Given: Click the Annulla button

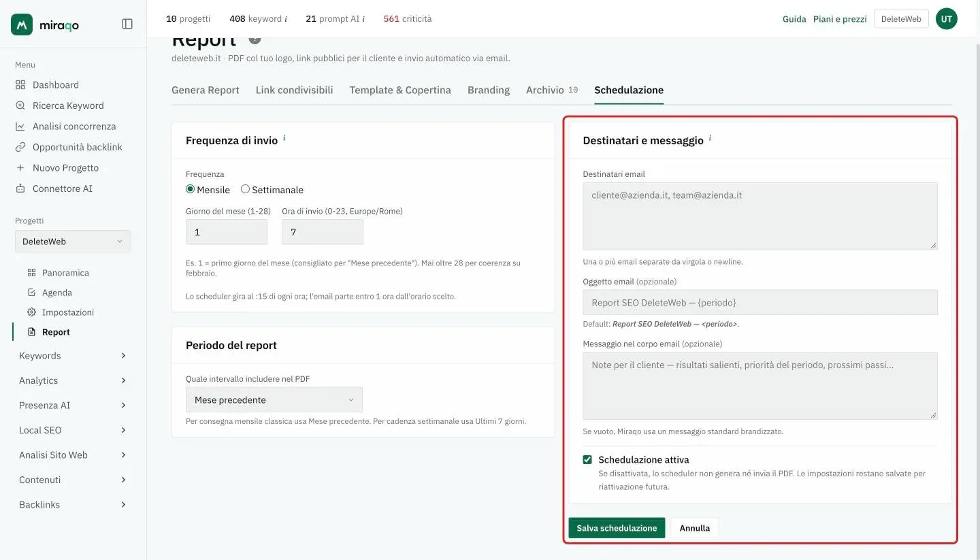Looking at the screenshot, I should click(695, 528).
